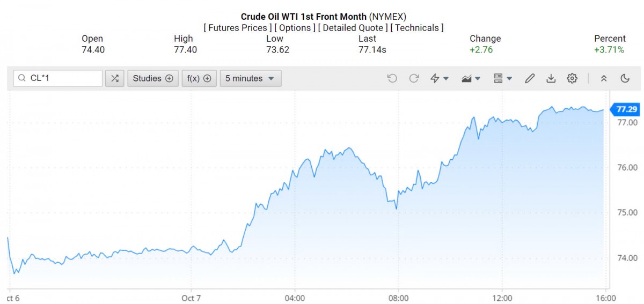Collapse the toolbar with double chevron

click(x=604, y=78)
